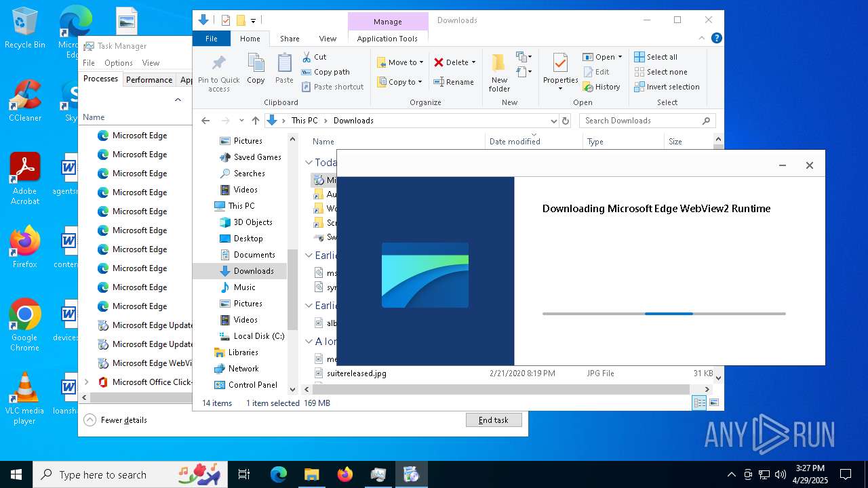The height and width of the screenshot is (488, 868).
Task: Collapse the Today file group
Action: (309, 162)
